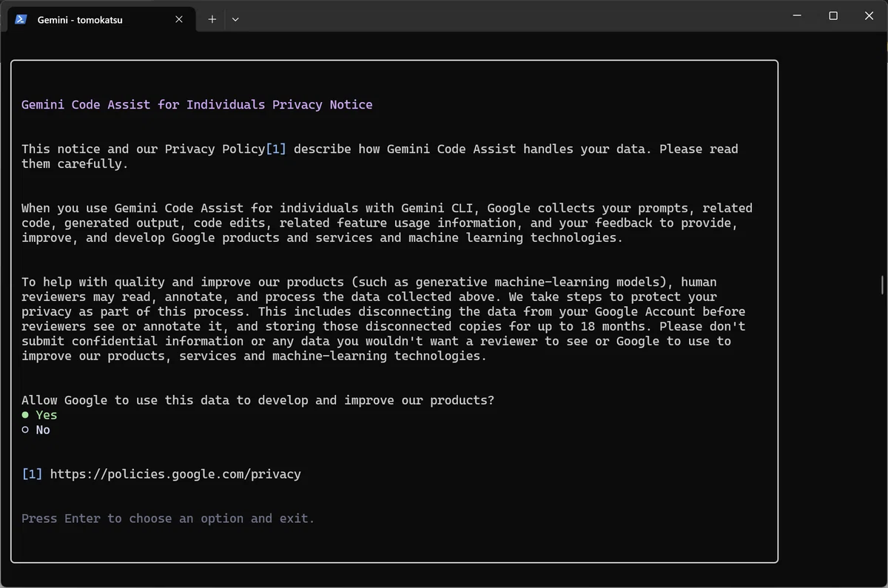Click the terminal scrollbar thumb
Viewport: 888px width, 588px height.
[881, 284]
